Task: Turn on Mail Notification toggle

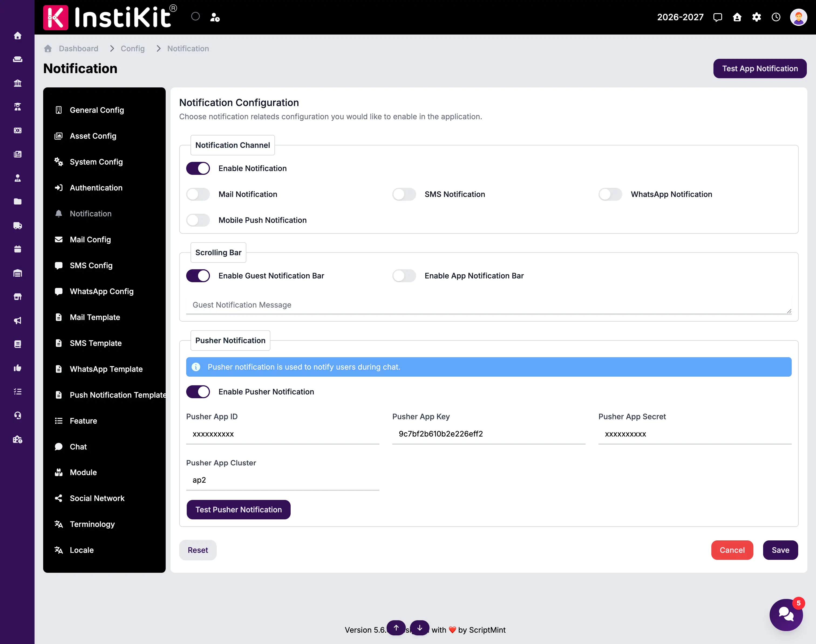Action: (198, 195)
